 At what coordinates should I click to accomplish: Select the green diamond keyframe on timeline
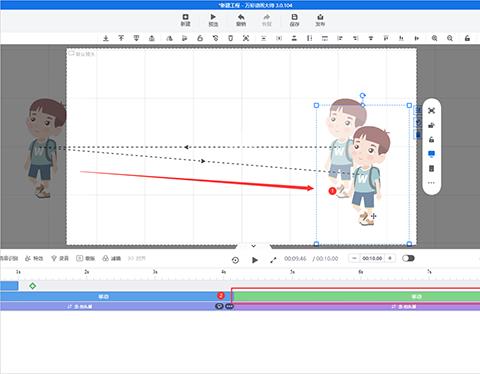coord(32,286)
